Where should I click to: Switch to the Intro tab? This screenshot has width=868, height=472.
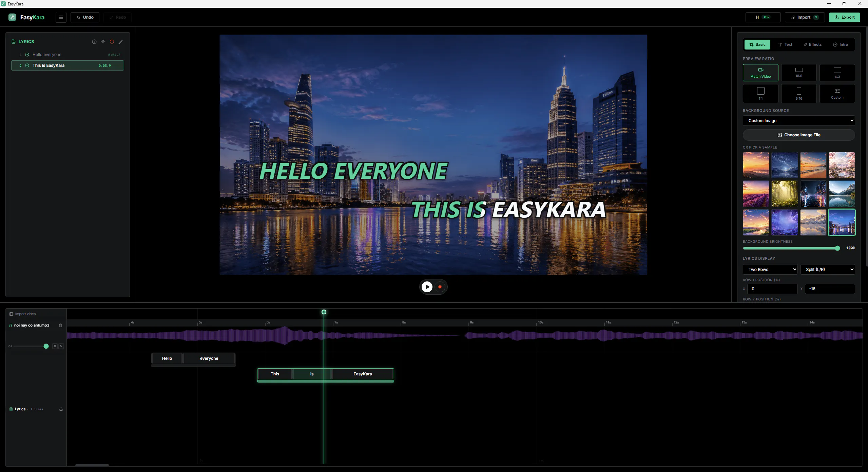(841, 44)
